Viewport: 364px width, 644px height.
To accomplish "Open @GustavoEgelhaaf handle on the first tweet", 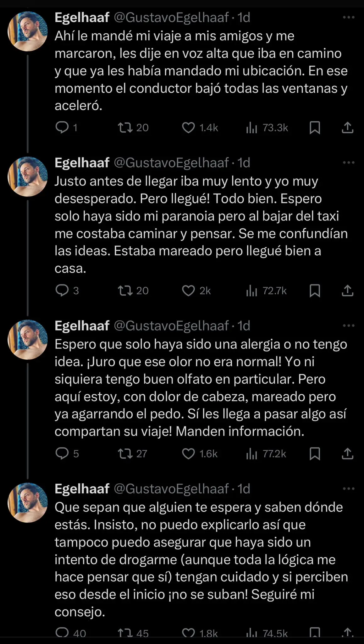I will [x=171, y=18].
